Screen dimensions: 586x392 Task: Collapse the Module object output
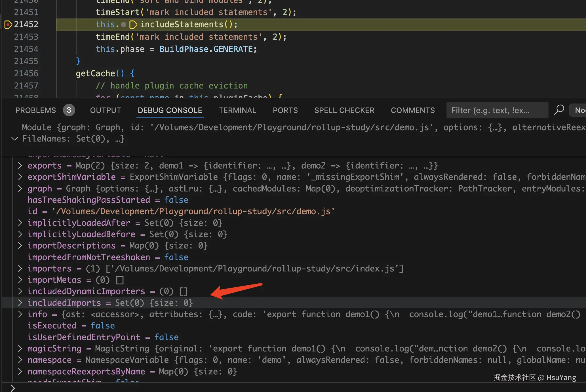pos(14,139)
